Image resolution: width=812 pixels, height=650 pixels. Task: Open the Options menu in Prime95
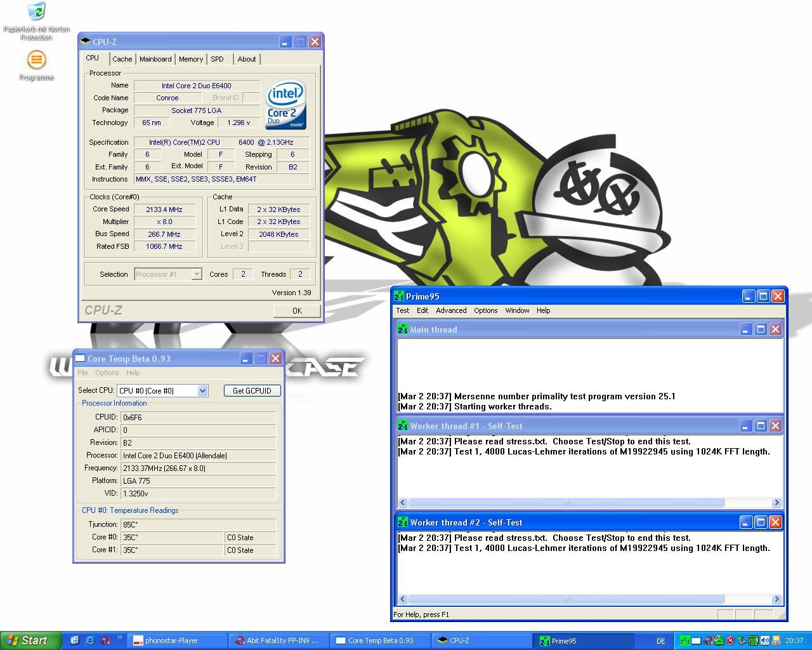(x=485, y=310)
